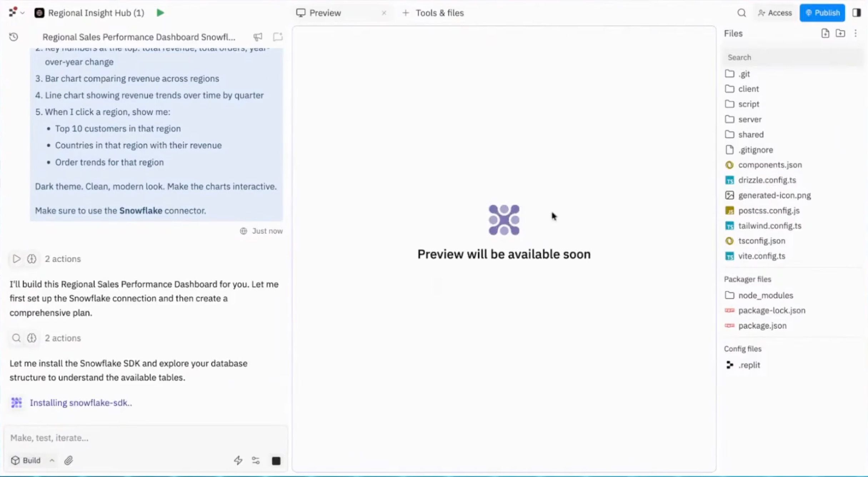Toggle the right sidebar panel icon
The height and width of the screenshot is (477, 868).
(x=857, y=13)
